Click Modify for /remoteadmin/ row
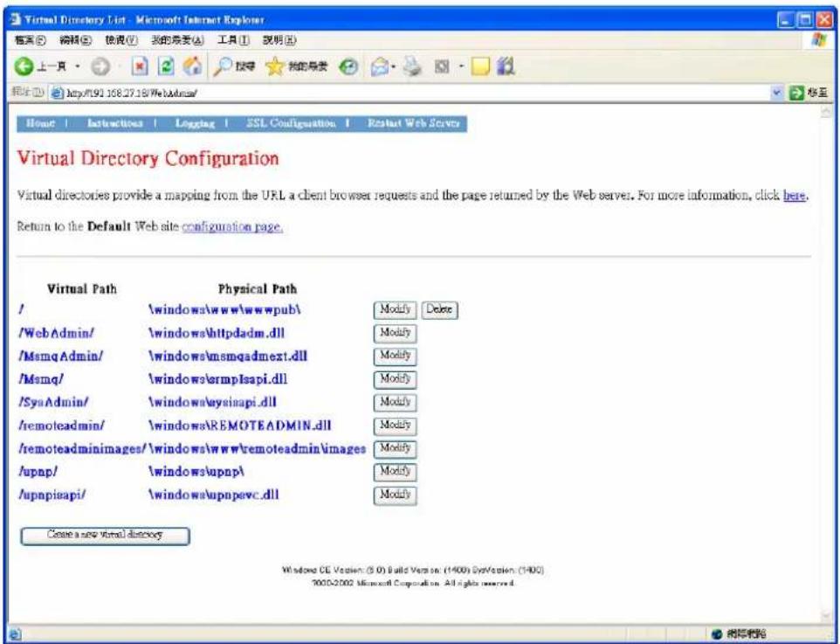 coord(395,426)
